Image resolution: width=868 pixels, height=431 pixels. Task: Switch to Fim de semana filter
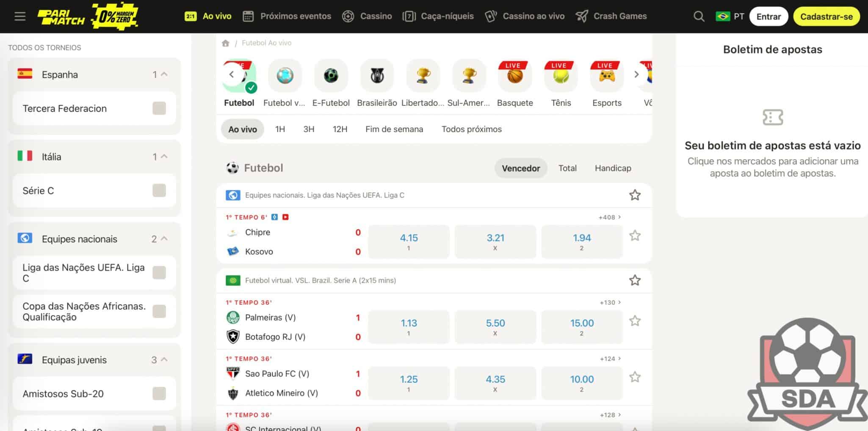[394, 130]
